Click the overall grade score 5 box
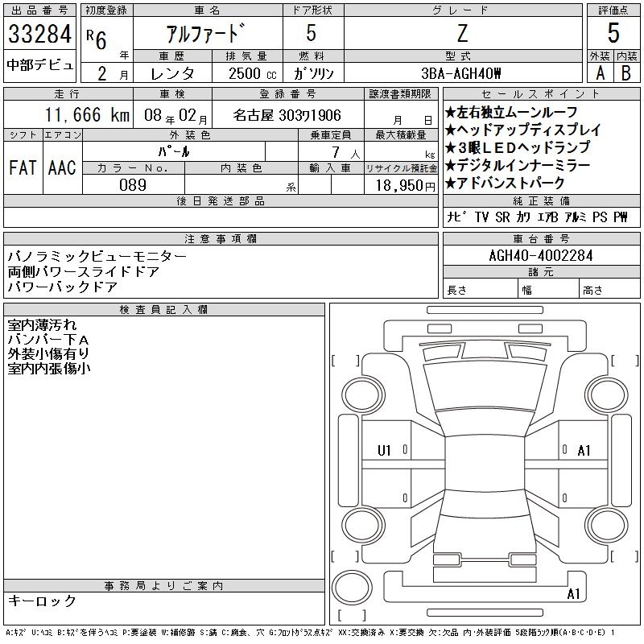Screen dimensions: 644x644 click(x=613, y=33)
